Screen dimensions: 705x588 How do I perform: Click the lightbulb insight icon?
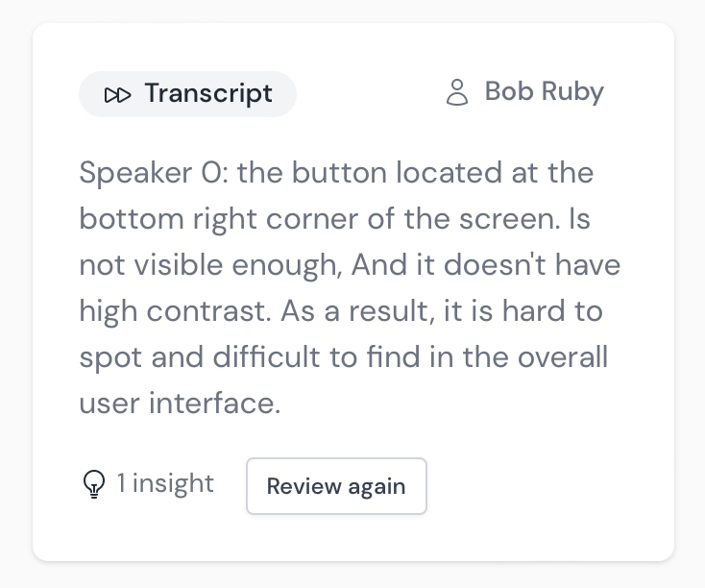93,484
